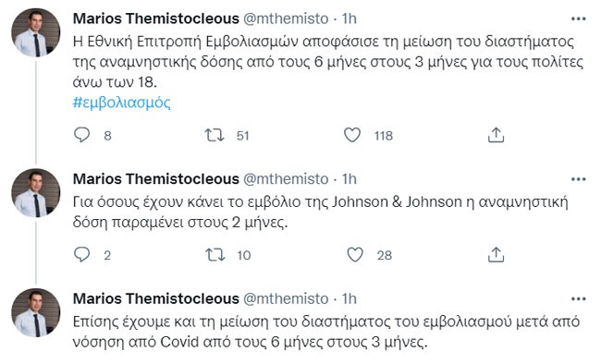
Task: Retweet the first tweet with 51 retweets
Action: click(x=215, y=135)
